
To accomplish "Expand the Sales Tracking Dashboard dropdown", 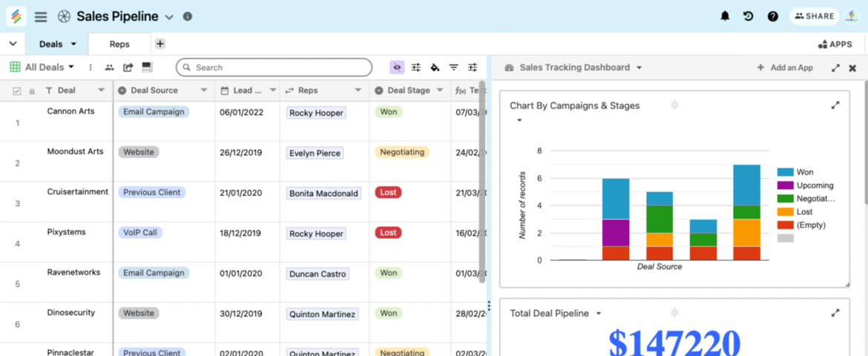I will (638, 67).
